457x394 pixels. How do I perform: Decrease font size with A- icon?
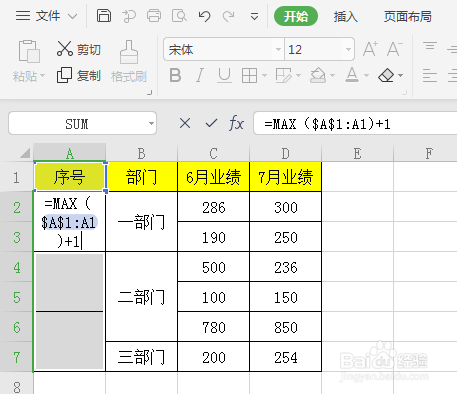(x=395, y=49)
